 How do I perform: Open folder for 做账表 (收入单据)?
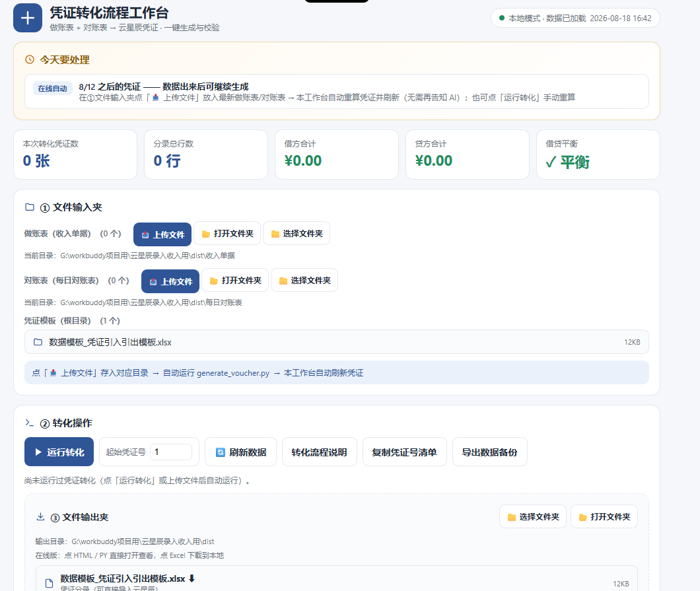227,234
